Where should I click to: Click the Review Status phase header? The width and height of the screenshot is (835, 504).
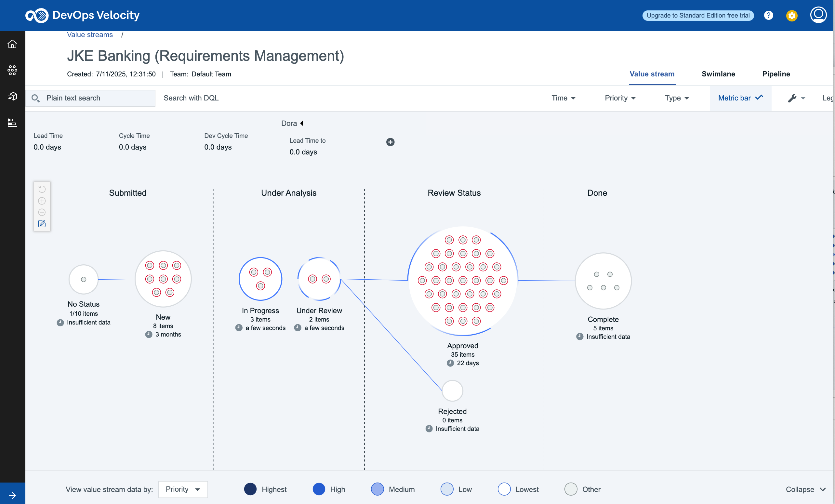(454, 193)
